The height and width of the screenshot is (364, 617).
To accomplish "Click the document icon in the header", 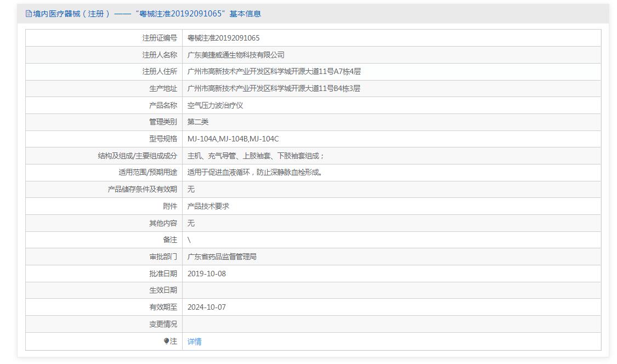I will 29,14.
